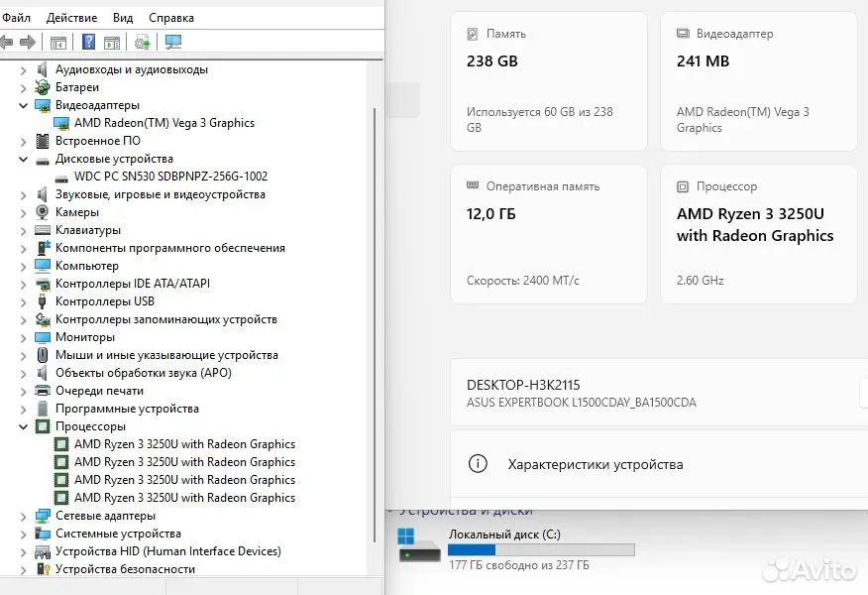Click the Мыши mouse icon

[42, 355]
